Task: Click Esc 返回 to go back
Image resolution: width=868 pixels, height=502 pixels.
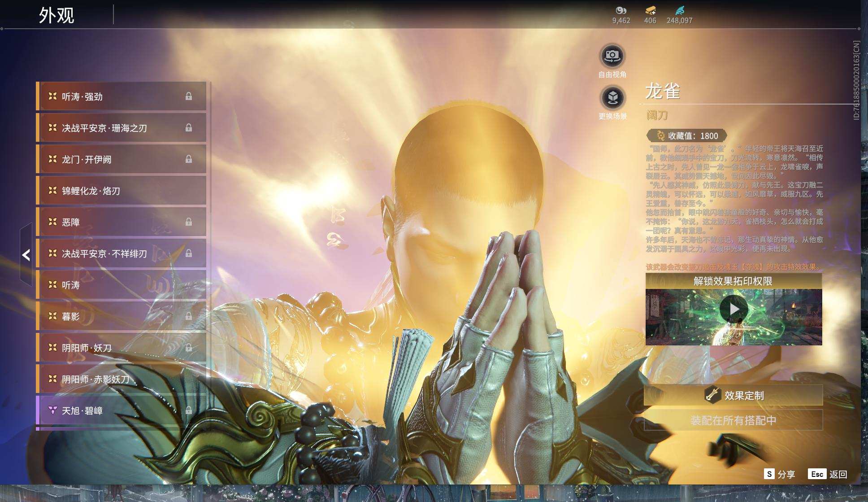Action: click(828, 474)
